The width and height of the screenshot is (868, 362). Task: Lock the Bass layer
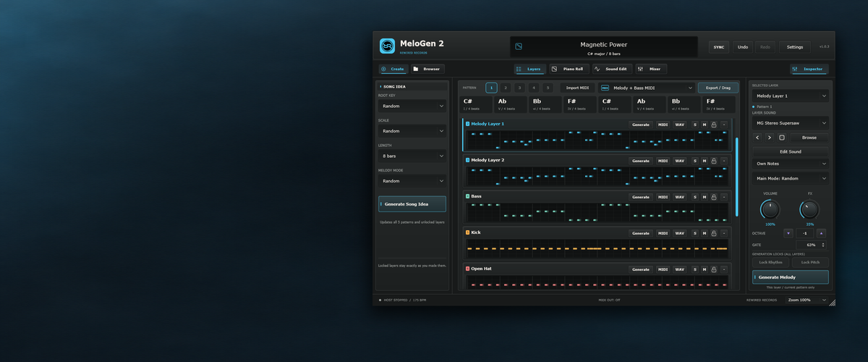click(x=714, y=197)
